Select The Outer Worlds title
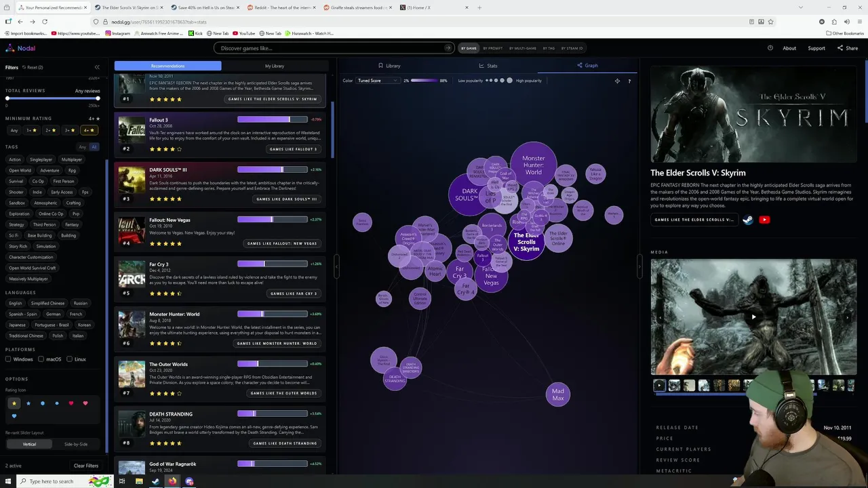Viewport: 868px width, 488px height. (x=168, y=364)
